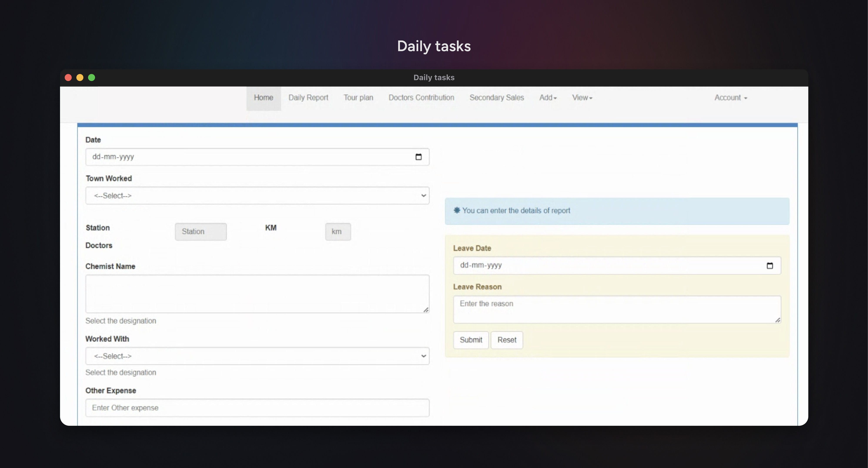The width and height of the screenshot is (868, 468).
Task: Go to the Daily Report tab
Action: pyautogui.click(x=308, y=98)
